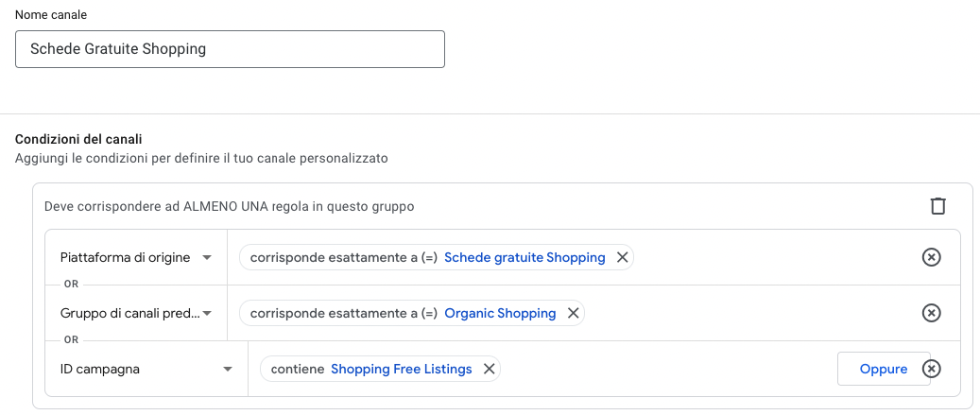The width and height of the screenshot is (980, 415).
Task: Open the ID campagna dimension dropdown
Action: (146, 370)
